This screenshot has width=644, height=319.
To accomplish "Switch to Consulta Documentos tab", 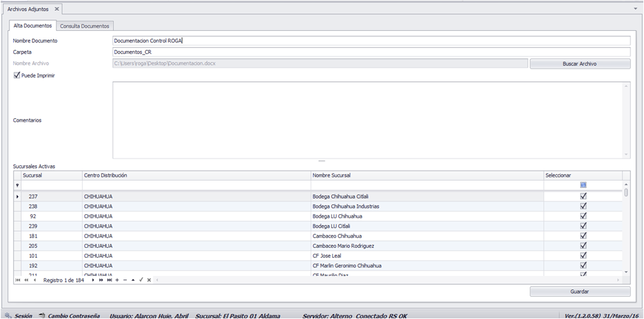I will 85,26.
